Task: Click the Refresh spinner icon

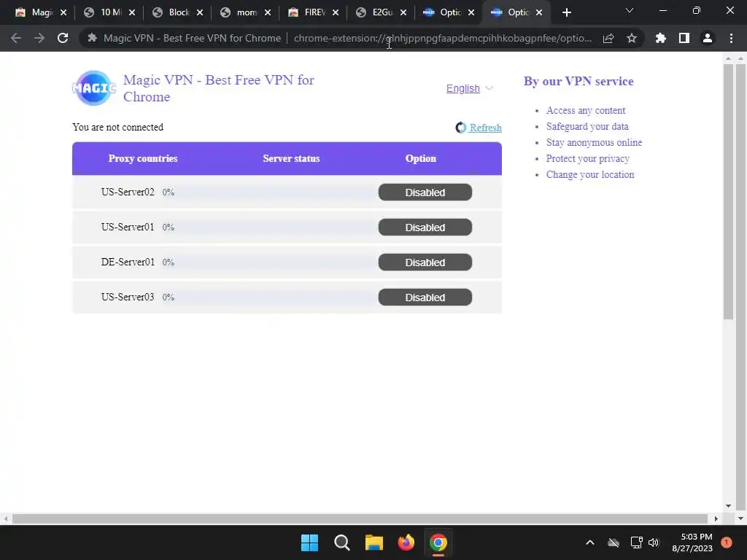Action: [x=461, y=128]
